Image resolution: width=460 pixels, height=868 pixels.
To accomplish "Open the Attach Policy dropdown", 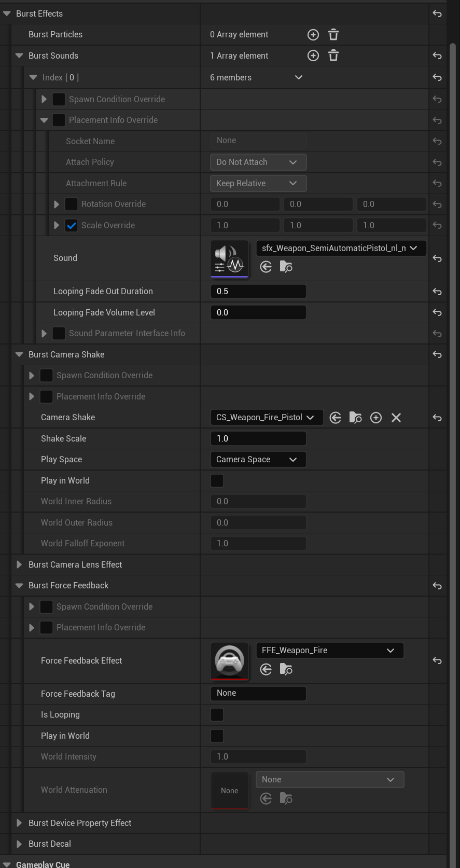I will [258, 162].
